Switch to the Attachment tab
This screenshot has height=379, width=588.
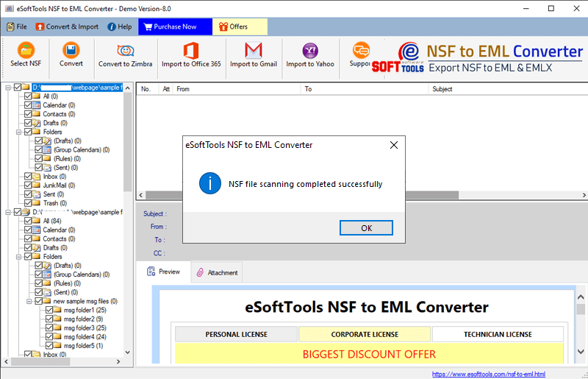[216, 272]
